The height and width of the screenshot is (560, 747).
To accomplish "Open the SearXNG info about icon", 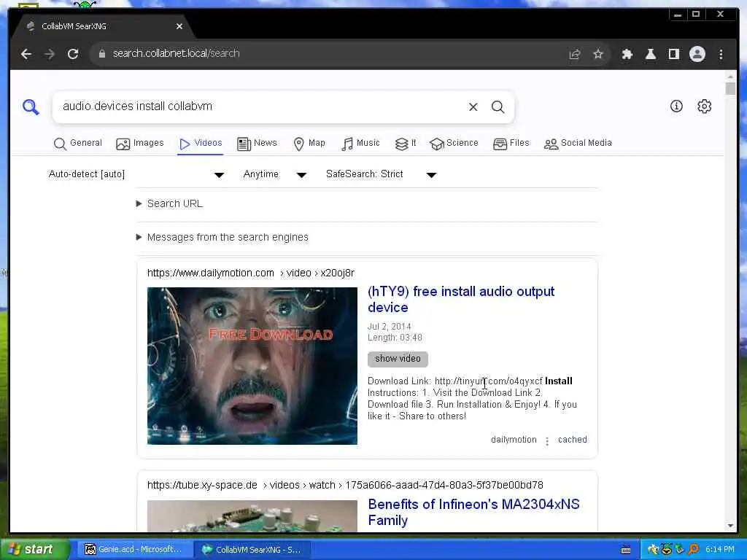I will tap(676, 106).
